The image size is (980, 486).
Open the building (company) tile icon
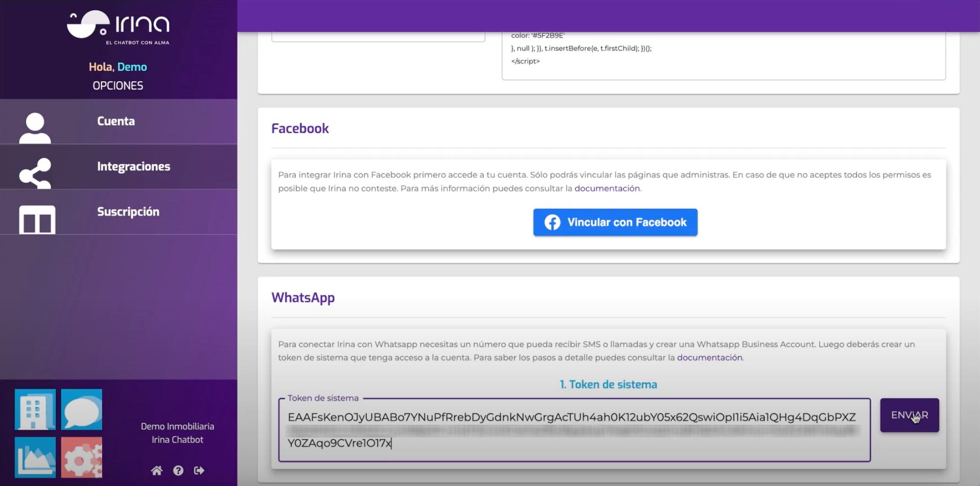pyautogui.click(x=35, y=409)
